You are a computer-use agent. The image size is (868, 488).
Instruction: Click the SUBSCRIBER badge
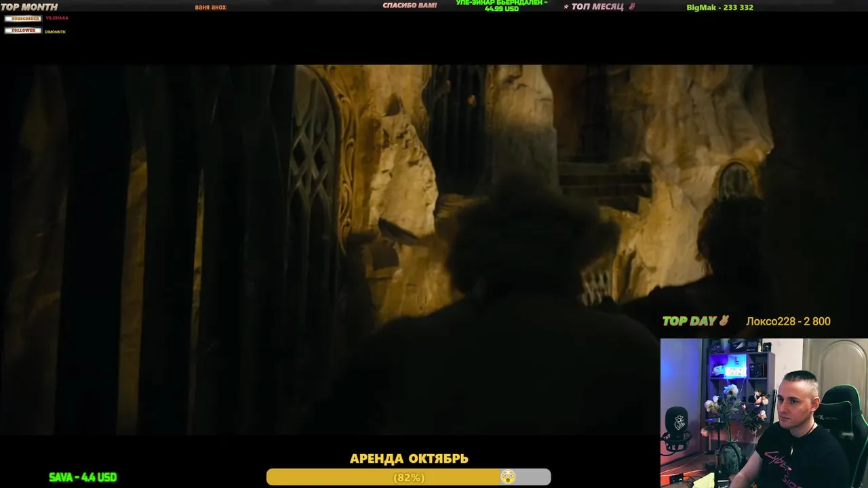23,18
